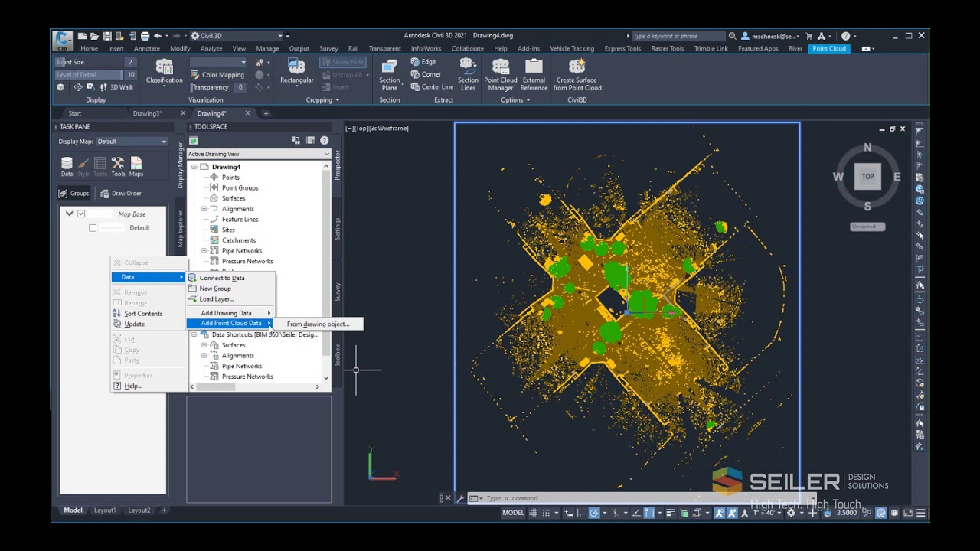The width and height of the screenshot is (980, 551).
Task: Open the Layout1 tab
Action: (x=105, y=510)
